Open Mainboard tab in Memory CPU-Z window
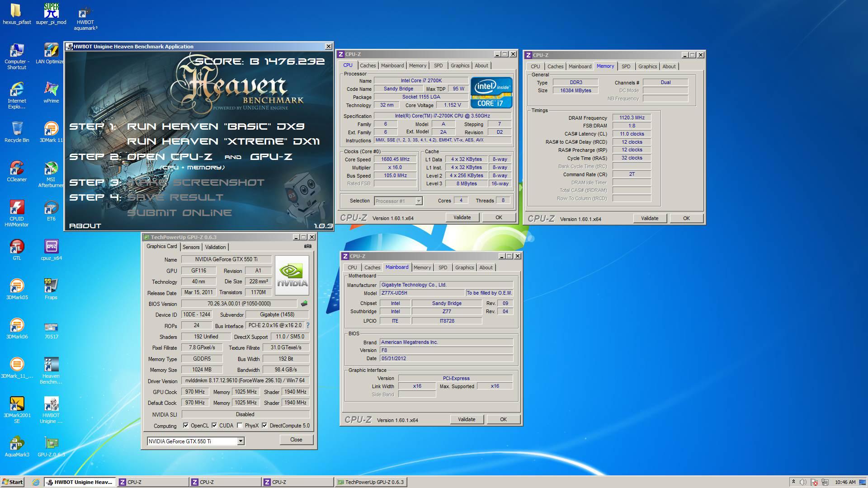 point(580,66)
